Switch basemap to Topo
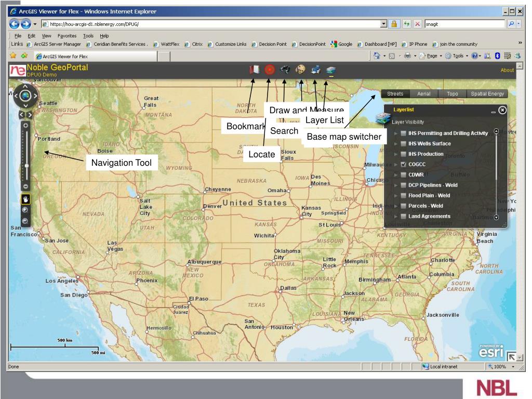 453,94
